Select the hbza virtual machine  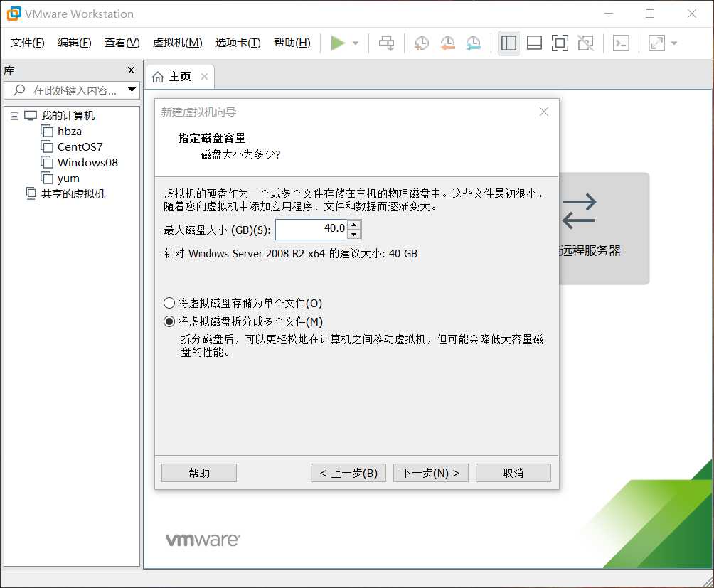tap(70, 132)
